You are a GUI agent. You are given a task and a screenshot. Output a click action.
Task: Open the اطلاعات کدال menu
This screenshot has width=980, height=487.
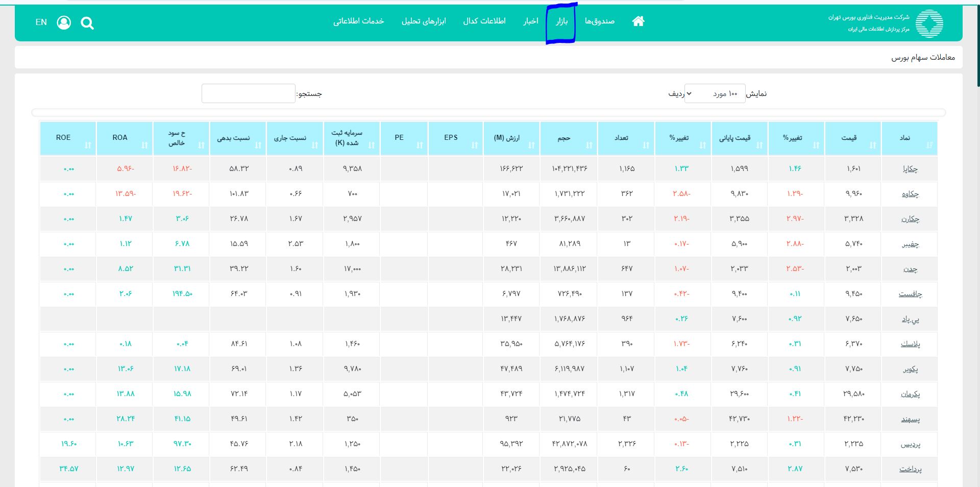484,21
